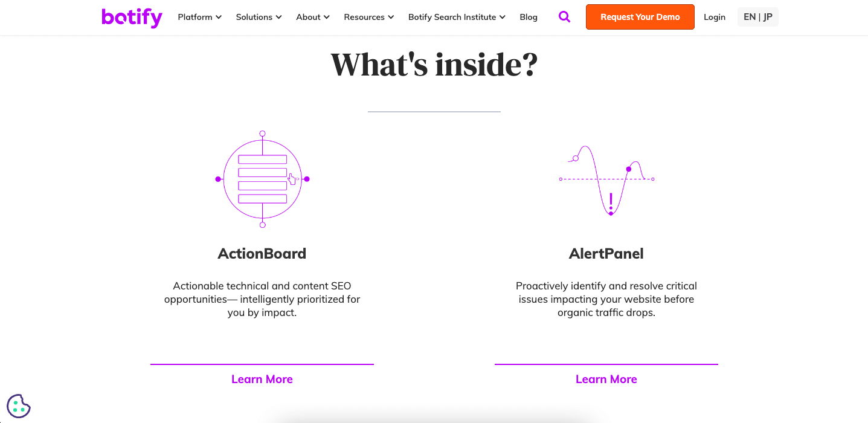Open the About menu
Image resolution: width=868 pixels, height=423 pixels.
(312, 17)
